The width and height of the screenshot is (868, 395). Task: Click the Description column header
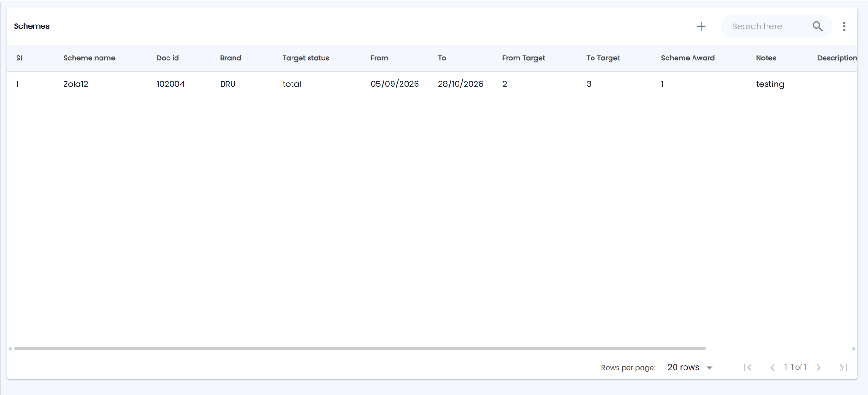837,58
